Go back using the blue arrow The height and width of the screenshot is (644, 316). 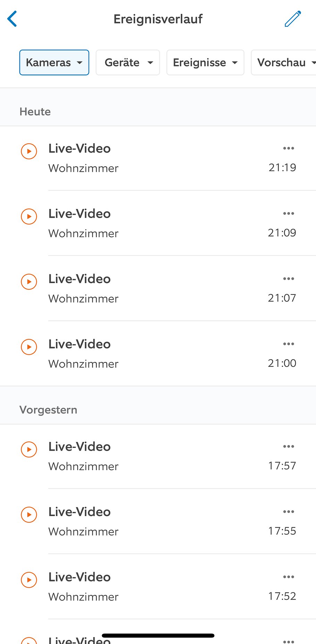[x=13, y=19]
